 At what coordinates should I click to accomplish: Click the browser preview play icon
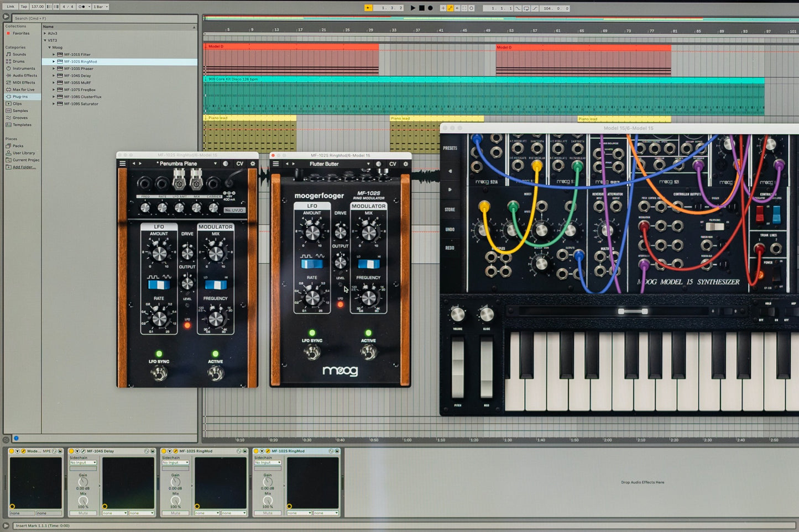(6, 17)
